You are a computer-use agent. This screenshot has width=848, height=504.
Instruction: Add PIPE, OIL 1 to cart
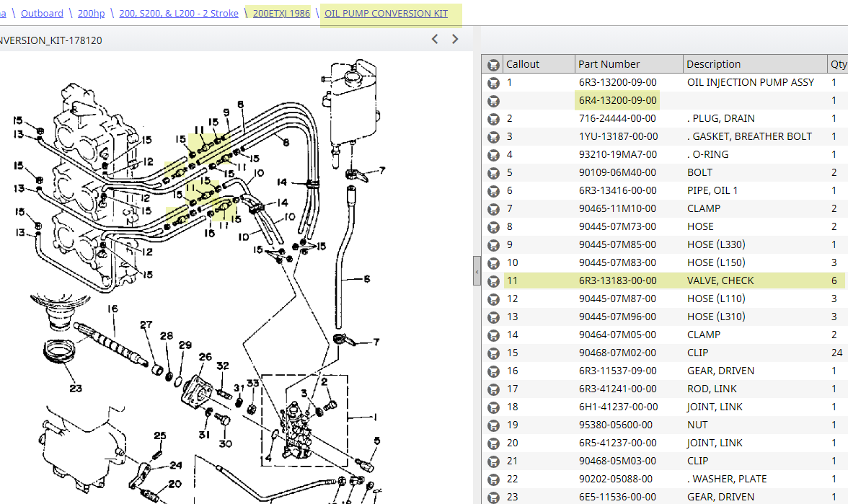[493, 191]
